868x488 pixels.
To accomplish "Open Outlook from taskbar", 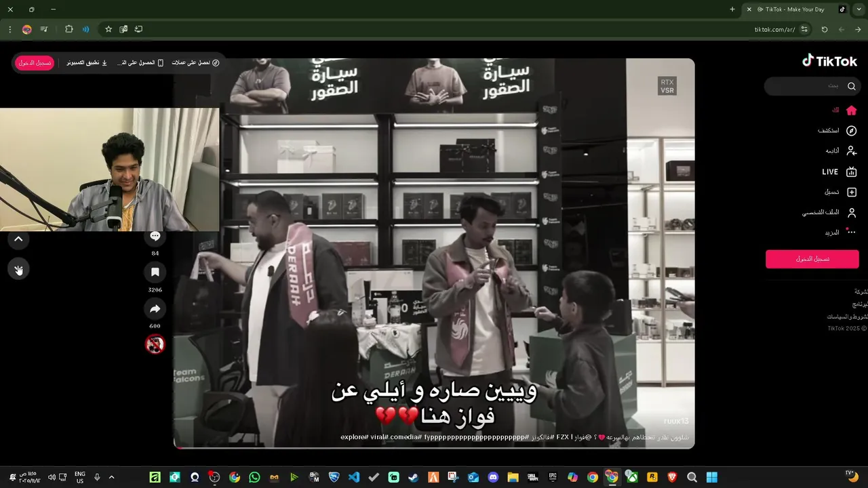I will [473, 477].
